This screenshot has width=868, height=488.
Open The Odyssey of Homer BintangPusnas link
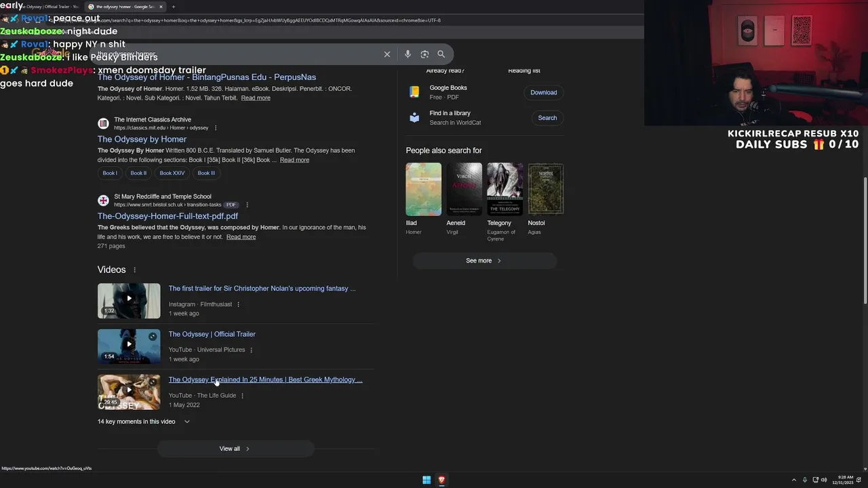(x=207, y=77)
